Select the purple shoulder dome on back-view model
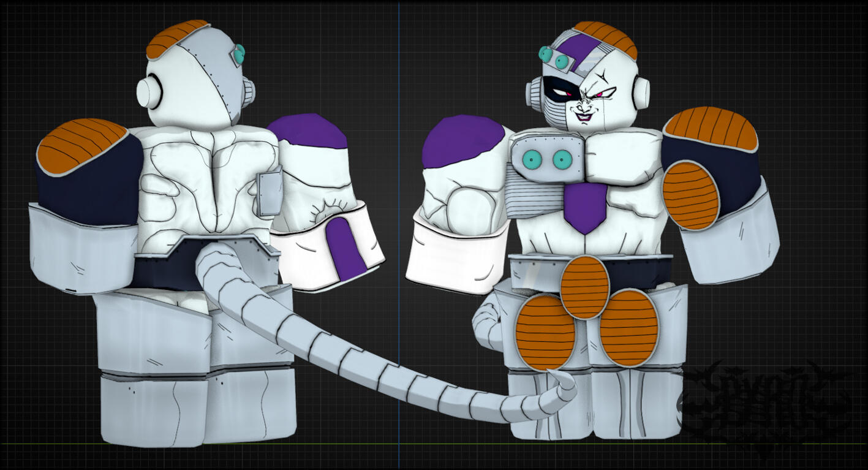This screenshot has width=868, height=470. [x=308, y=131]
